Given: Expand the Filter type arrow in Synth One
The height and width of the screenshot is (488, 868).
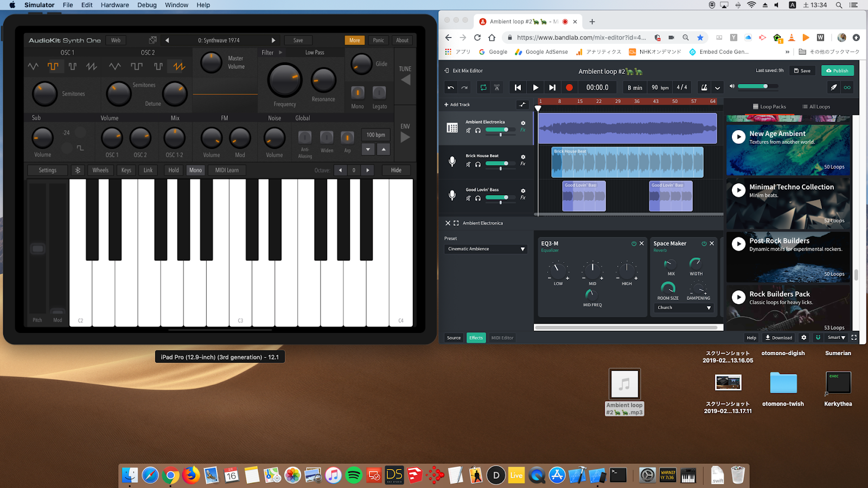Looking at the screenshot, I should (280, 53).
